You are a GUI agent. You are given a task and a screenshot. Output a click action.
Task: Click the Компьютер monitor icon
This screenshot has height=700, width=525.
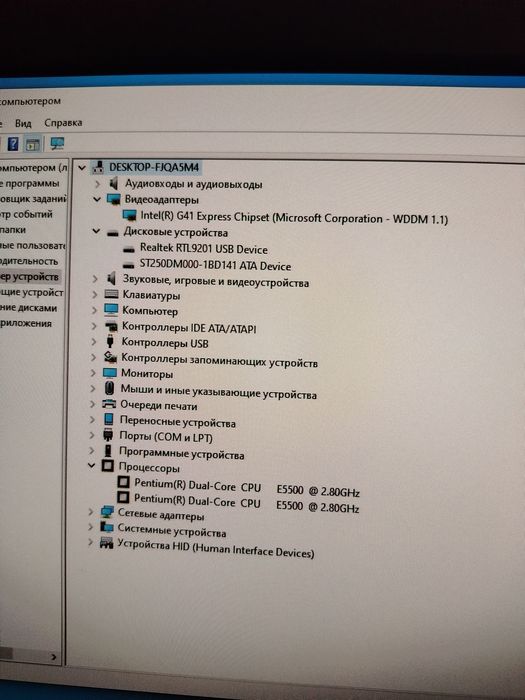(x=111, y=310)
